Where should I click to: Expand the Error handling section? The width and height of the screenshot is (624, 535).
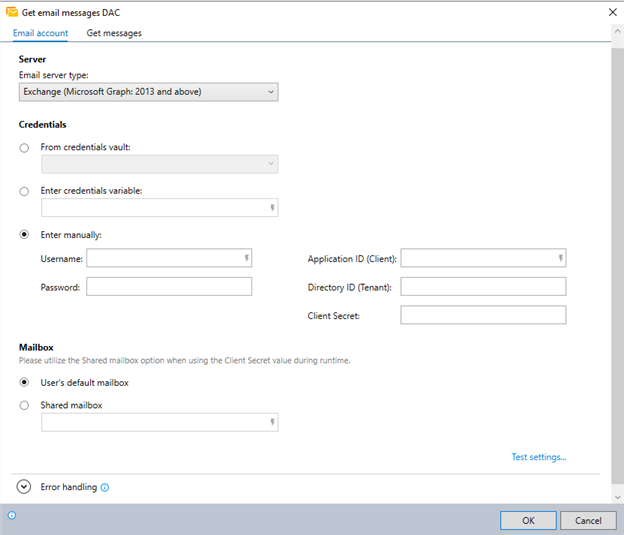[24, 487]
